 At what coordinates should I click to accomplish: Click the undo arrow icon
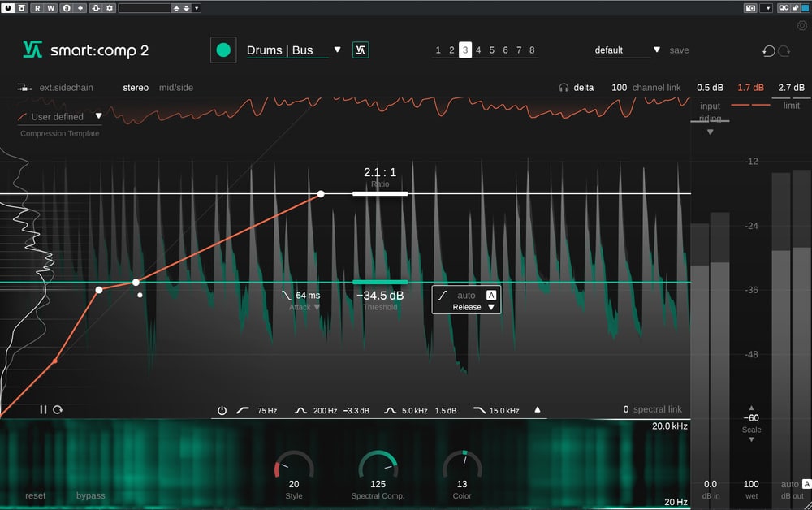coord(768,51)
